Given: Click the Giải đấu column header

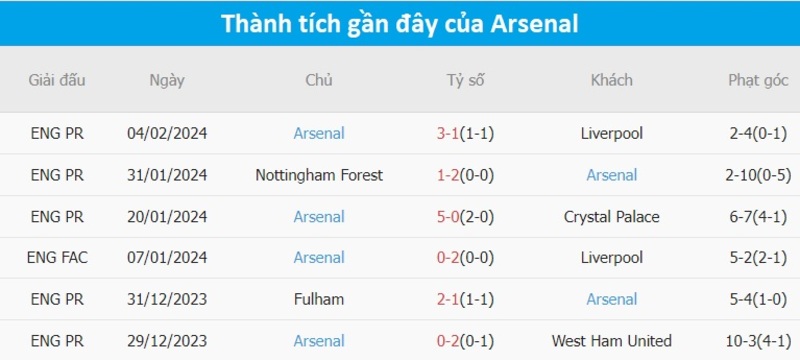Looking at the screenshot, I should (57, 80).
